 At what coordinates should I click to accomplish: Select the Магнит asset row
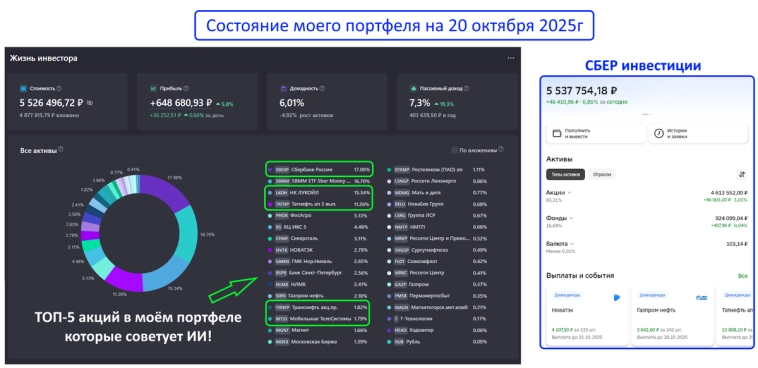coord(318,330)
